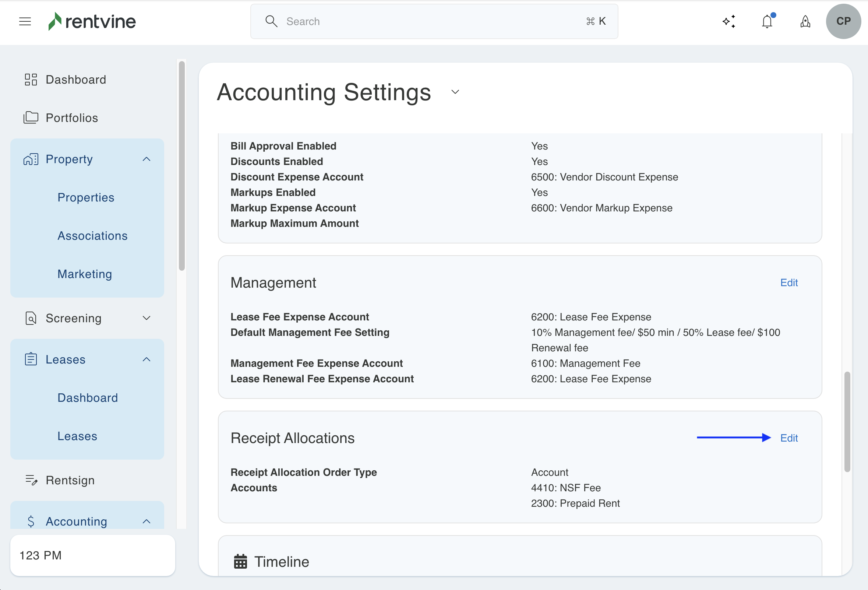Edit the Receipt Allocations section
Screen dimensions: 868x590
(x=789, y=438)
